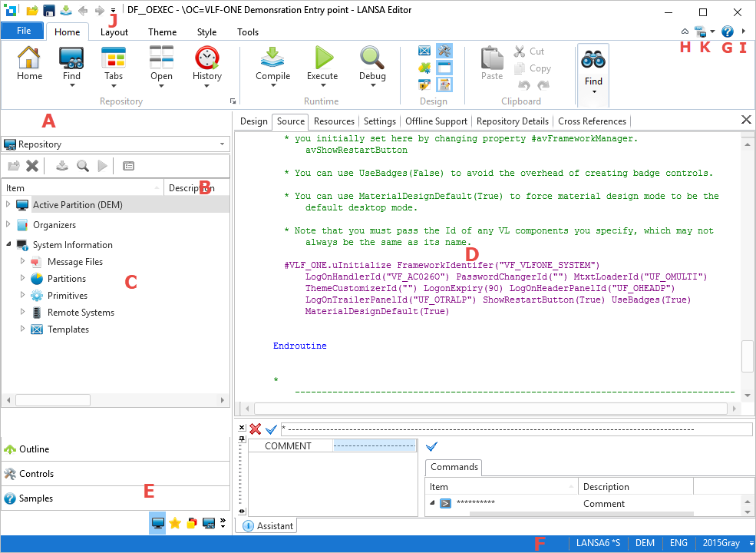Click the padlock window icon in Design group

tap(424, 84)
